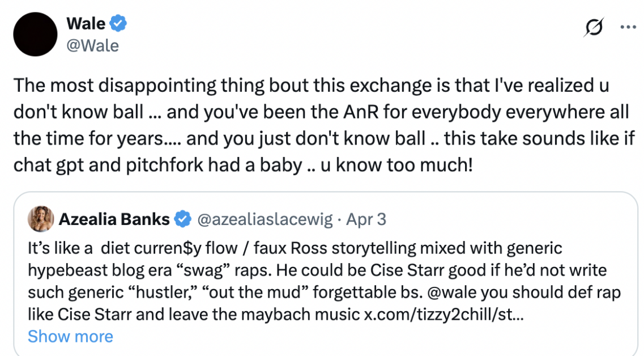Open Wale's black profile avatar
The height and width of the screenshot is (356, 644).
point(35,34)
